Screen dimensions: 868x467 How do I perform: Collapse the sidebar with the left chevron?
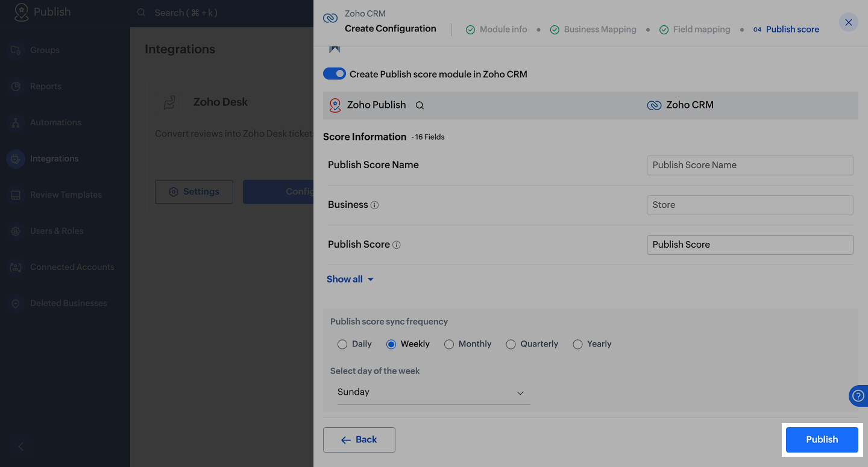point(20,447)
